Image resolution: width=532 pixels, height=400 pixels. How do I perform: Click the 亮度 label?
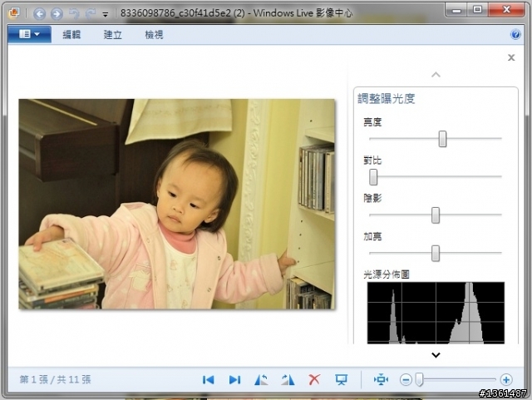[372, 122]
